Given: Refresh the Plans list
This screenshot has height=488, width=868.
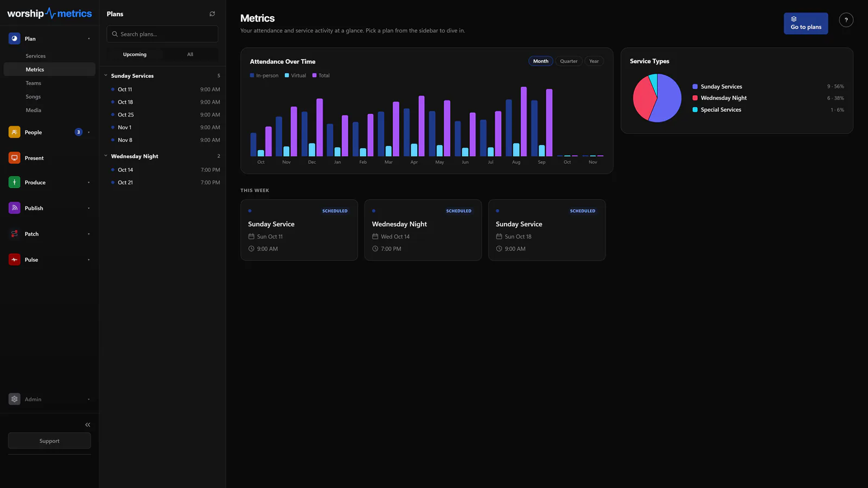Looking at the screenshot, I should click(x=212, y=14).
